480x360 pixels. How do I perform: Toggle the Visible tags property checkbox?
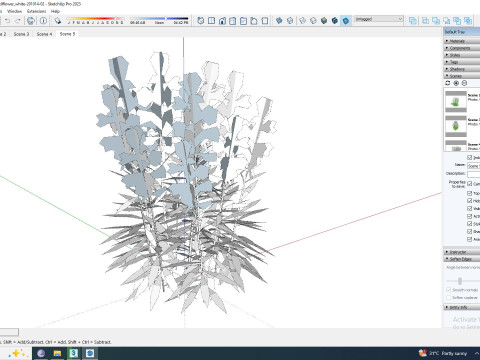pos(470,208)
